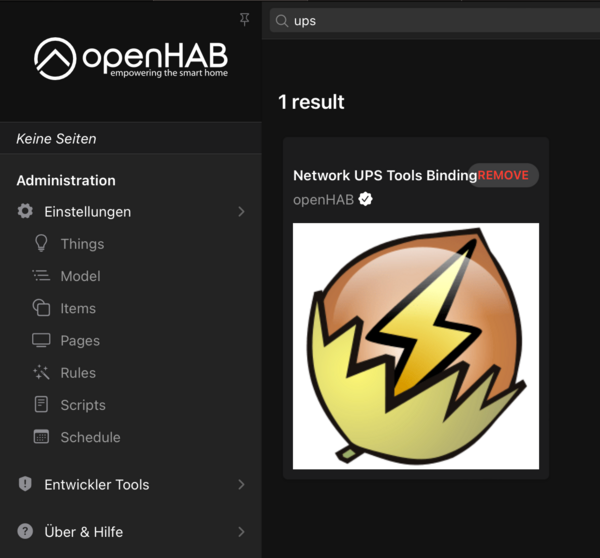Click the Rules magic wand icon

click(41, 373)
